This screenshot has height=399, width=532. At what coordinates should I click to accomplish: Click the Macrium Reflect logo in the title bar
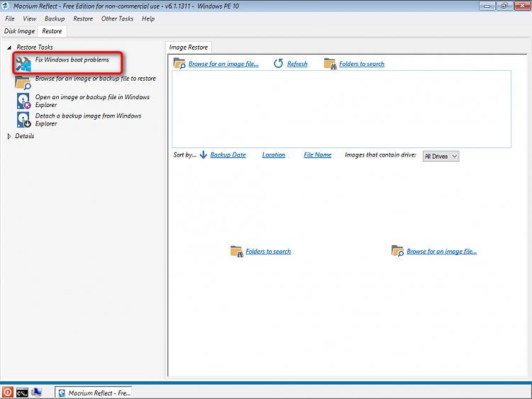tap(6, 6)
